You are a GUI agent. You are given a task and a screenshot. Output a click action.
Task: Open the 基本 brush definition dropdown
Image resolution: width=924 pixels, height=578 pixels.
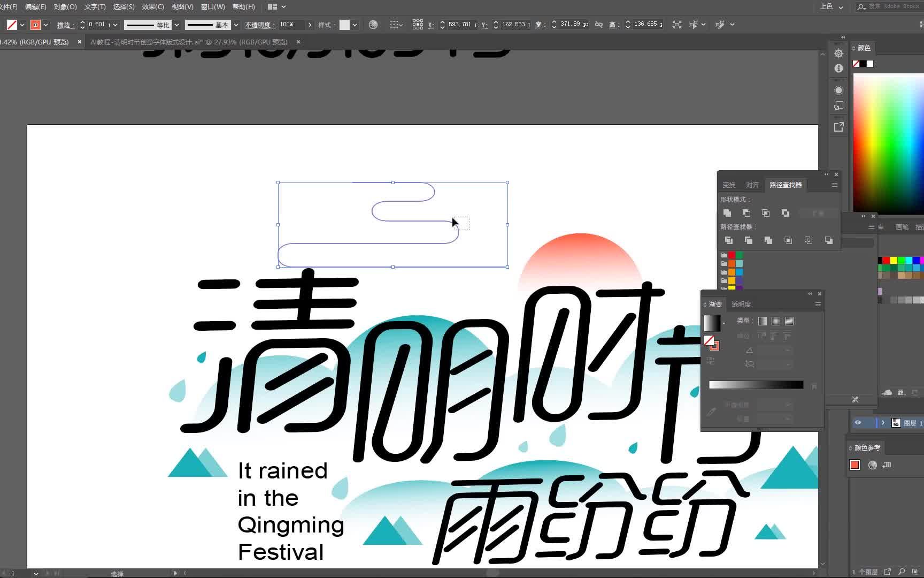pyautogui.click(x=236, y=25)
